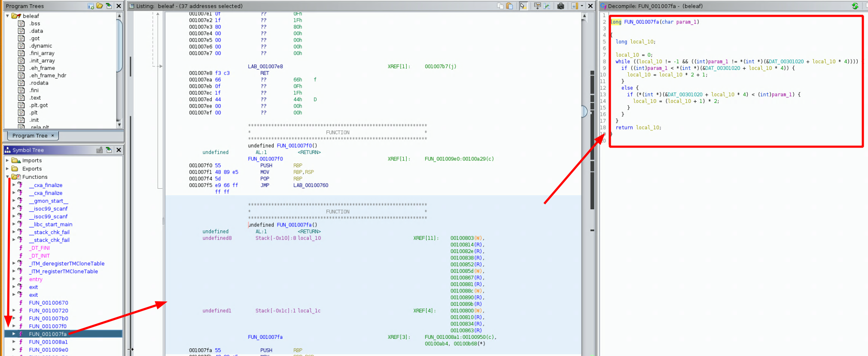Select function FUN_00100670

(49, 303)
